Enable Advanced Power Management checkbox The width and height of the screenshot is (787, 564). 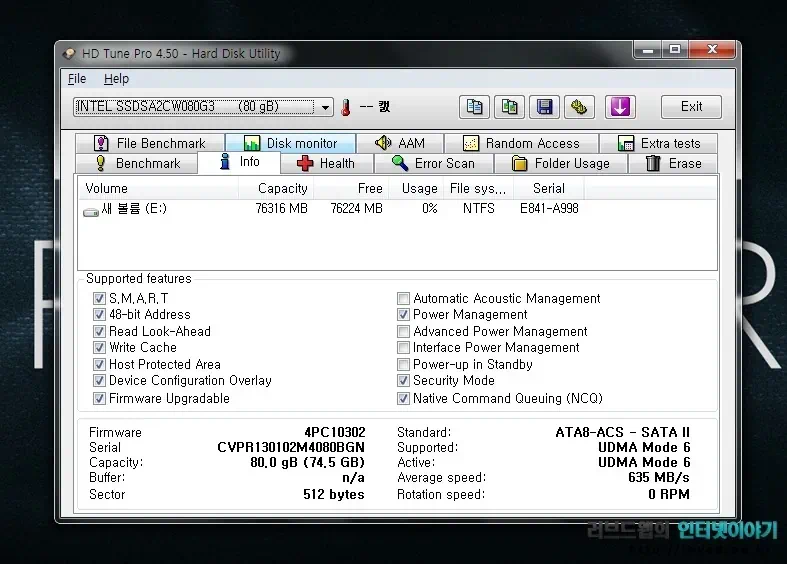pos(403,332)
